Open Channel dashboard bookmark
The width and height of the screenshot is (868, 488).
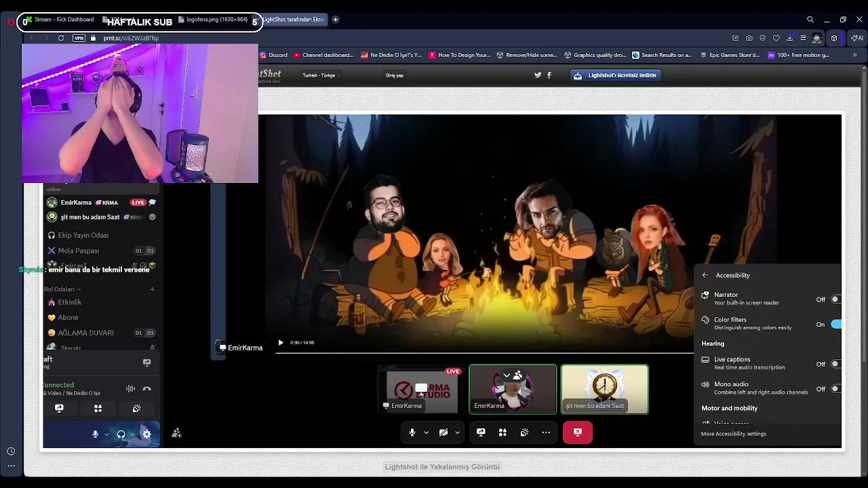coord(323,55)
